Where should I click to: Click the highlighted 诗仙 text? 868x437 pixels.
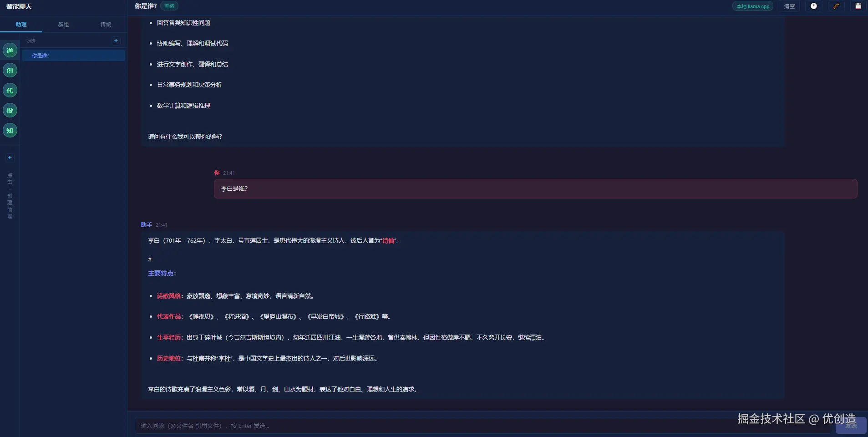point(388,240)
